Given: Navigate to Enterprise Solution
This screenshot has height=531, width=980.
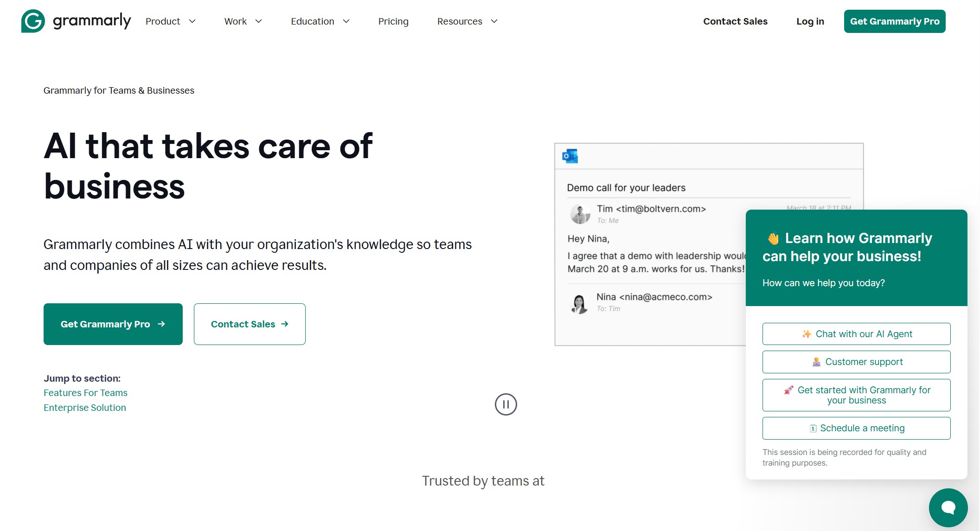Looking at the screenshot, I should pyautogui.click(x=84, y=407).
